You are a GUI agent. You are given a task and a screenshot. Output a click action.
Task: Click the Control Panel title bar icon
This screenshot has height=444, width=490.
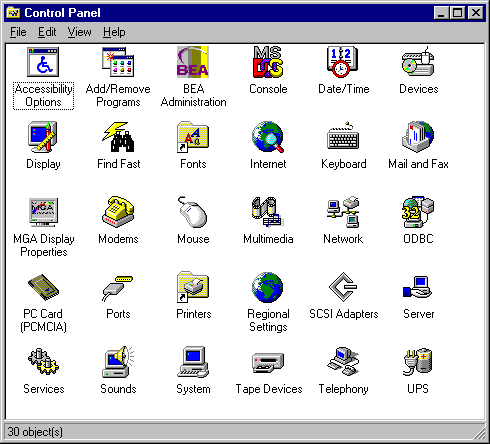click(14, 13)
